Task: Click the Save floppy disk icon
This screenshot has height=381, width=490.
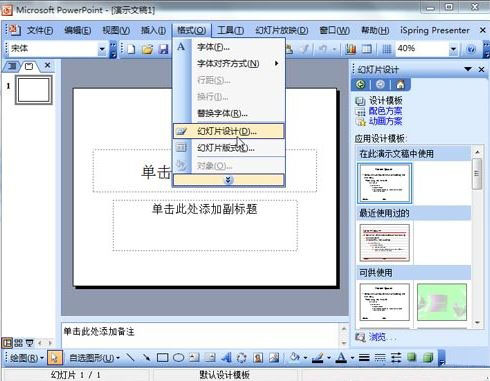Action: (163, 49)
